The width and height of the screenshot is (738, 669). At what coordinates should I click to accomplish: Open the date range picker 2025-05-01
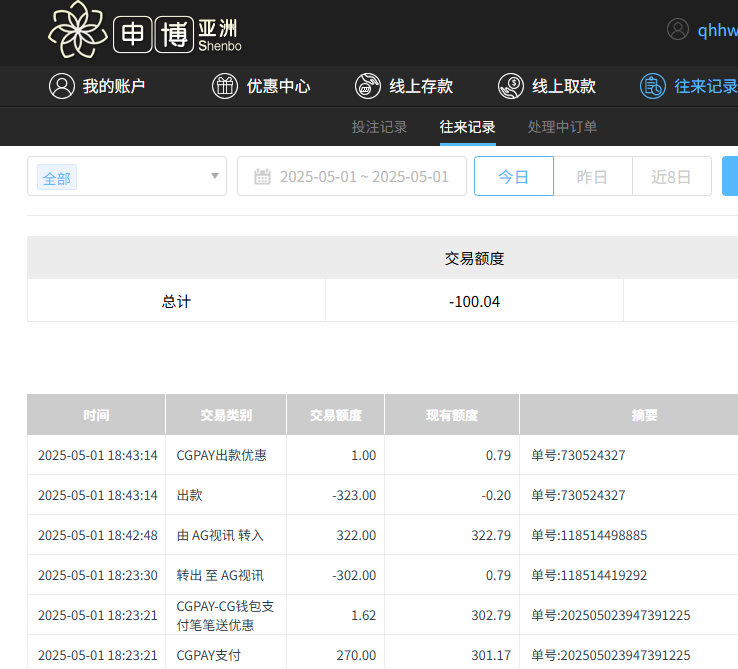tap(364, 177)
